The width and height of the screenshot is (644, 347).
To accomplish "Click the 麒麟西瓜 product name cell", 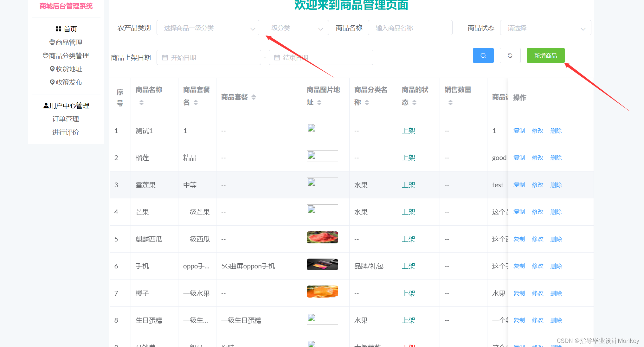I will pos(149,239).
